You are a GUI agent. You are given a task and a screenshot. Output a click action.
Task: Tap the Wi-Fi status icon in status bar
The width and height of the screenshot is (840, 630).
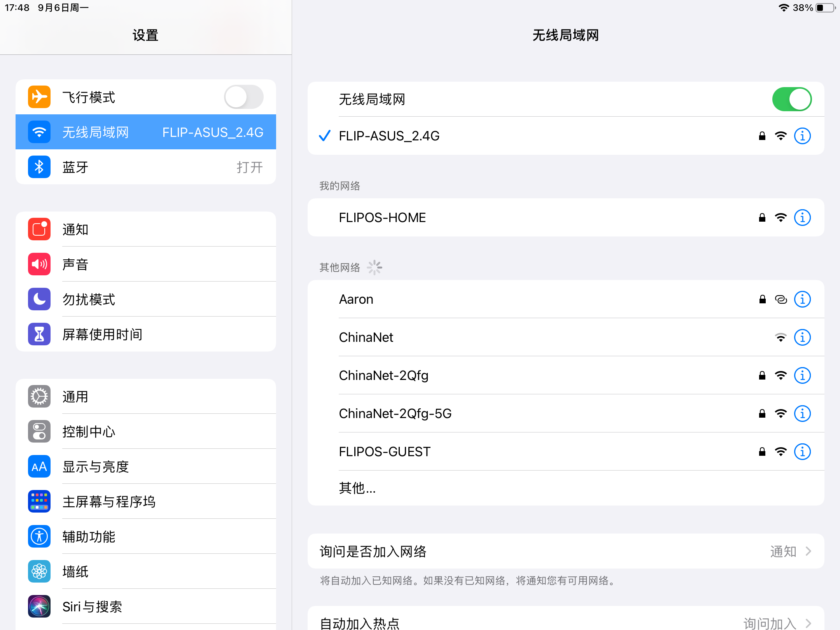[784, 8]
